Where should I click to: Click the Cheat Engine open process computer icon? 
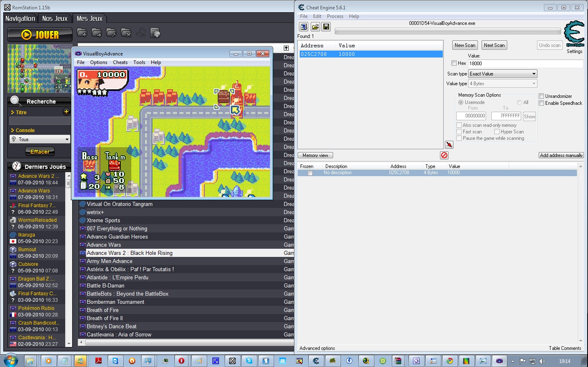coord(304,27)
